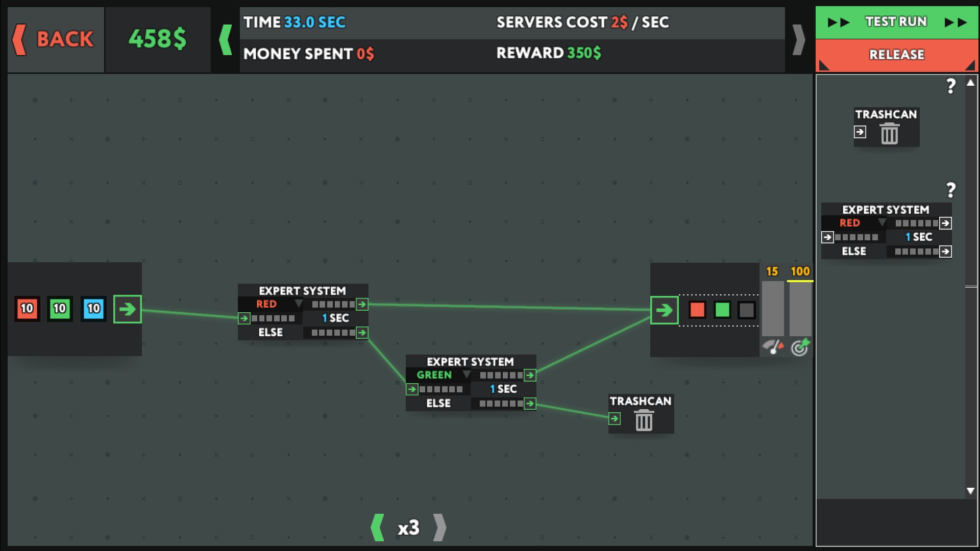The image size is (980, 551).
Task: Open help via question mark above the Trashcan palette
Action: (x=950, y=87)
